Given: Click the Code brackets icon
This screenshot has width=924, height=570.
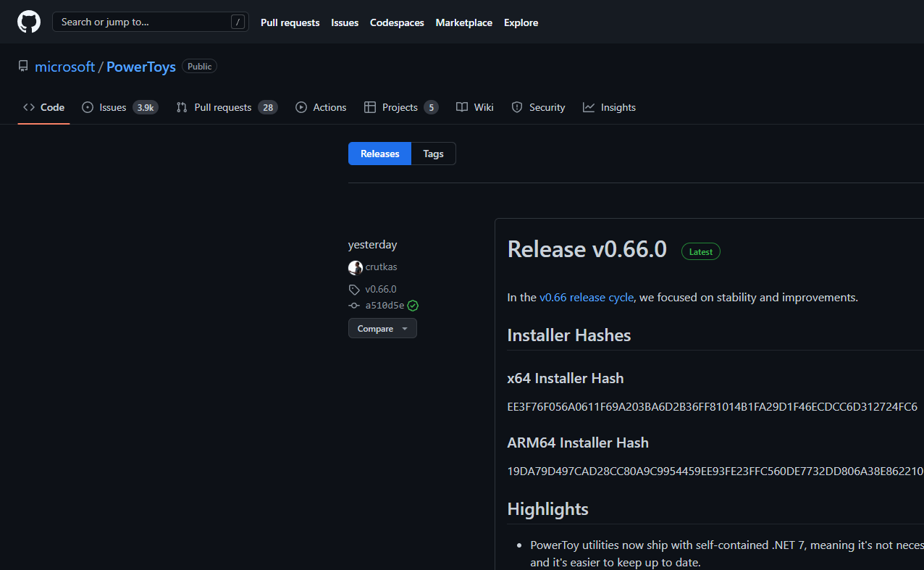Looking at the screenshot, I should (x=29, y=107).
